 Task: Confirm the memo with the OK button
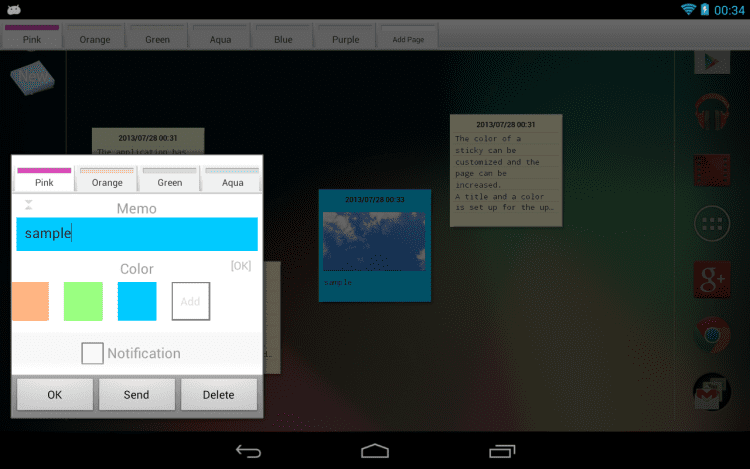[x=55, y=394]
